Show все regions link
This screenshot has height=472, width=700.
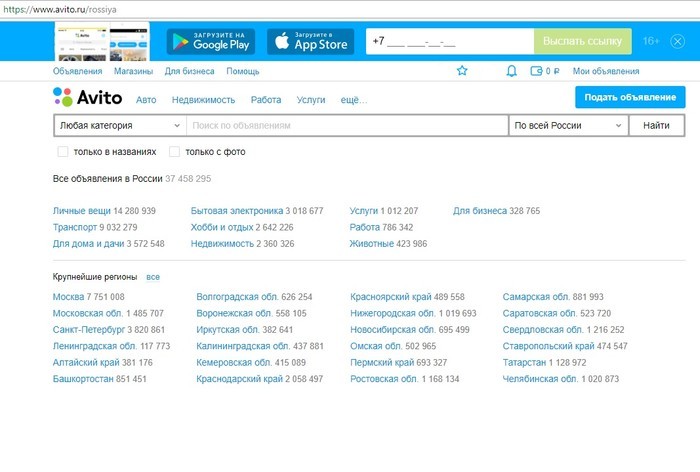tap(153, 277)
